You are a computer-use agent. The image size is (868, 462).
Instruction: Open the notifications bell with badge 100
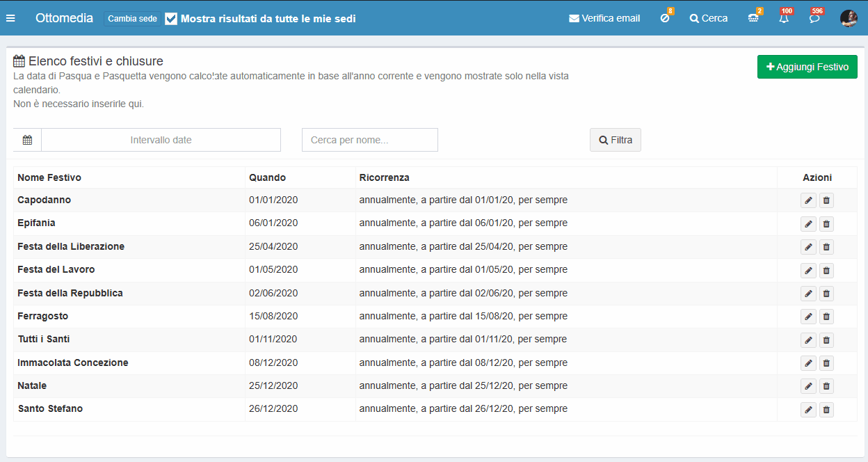(784, 19)
